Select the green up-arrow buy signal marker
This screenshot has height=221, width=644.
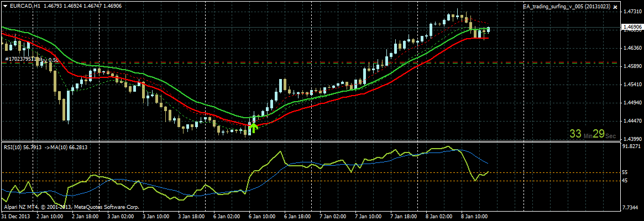[253, 128]
